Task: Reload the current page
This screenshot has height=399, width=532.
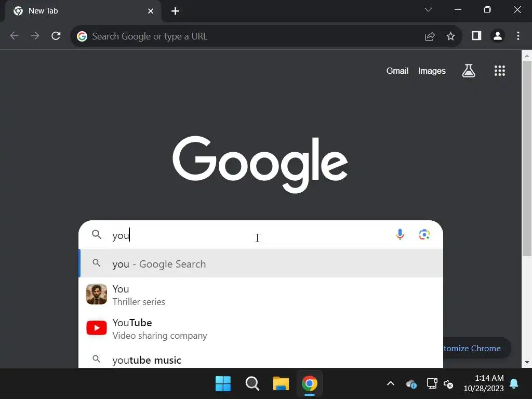Action: click(56, 36)
